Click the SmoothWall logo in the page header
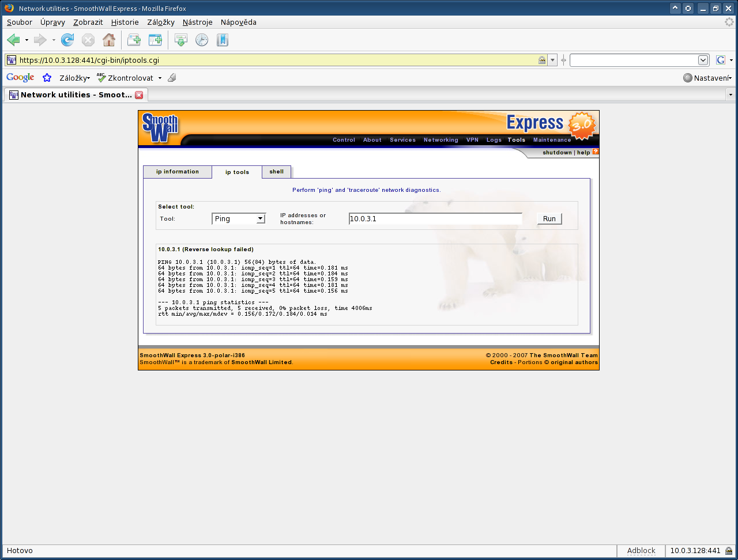Screen dimensions: 738x560 (x=160, y=127)
